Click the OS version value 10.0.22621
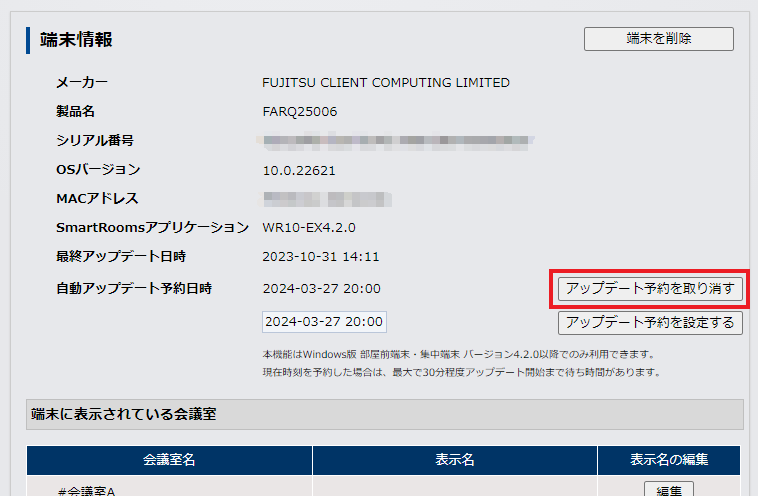758x496 pixels. click(300, 170)
